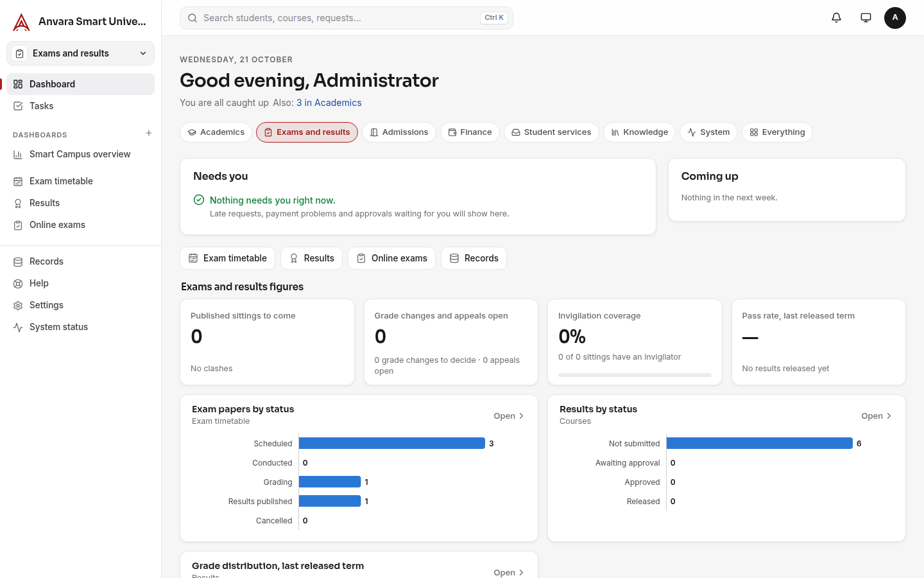Image resolution: width=924 pixels, height=578 pixels.
Task: Open the Exam papers by status chart
Action: point(509,416)
